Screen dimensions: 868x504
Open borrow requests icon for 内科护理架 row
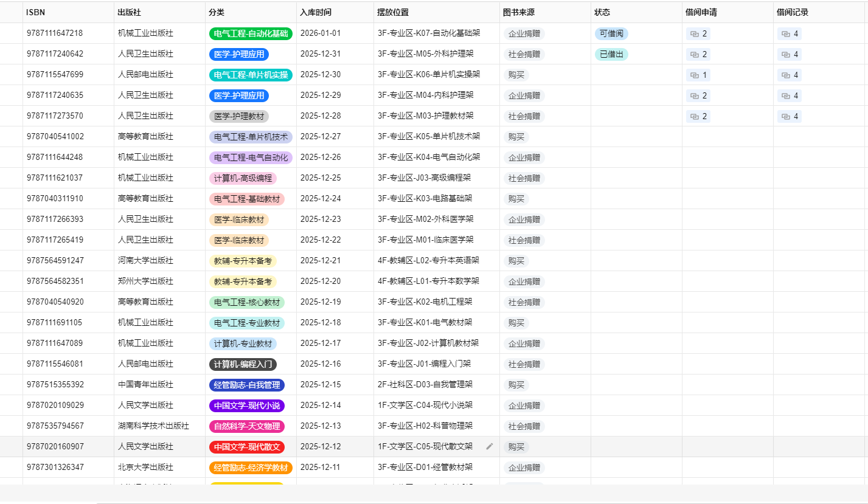click(698, 95)
